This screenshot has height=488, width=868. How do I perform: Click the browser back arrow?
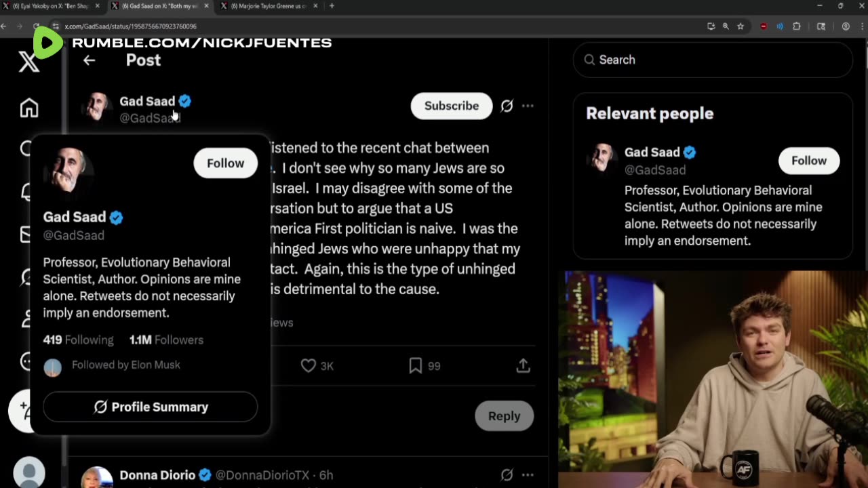tap(4, 26)
